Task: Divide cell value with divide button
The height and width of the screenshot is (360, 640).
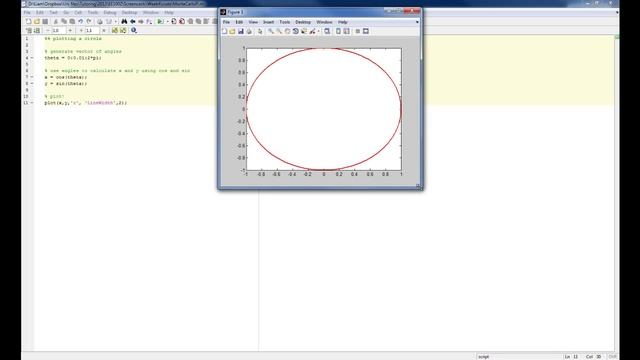Action: click(81, 30)
